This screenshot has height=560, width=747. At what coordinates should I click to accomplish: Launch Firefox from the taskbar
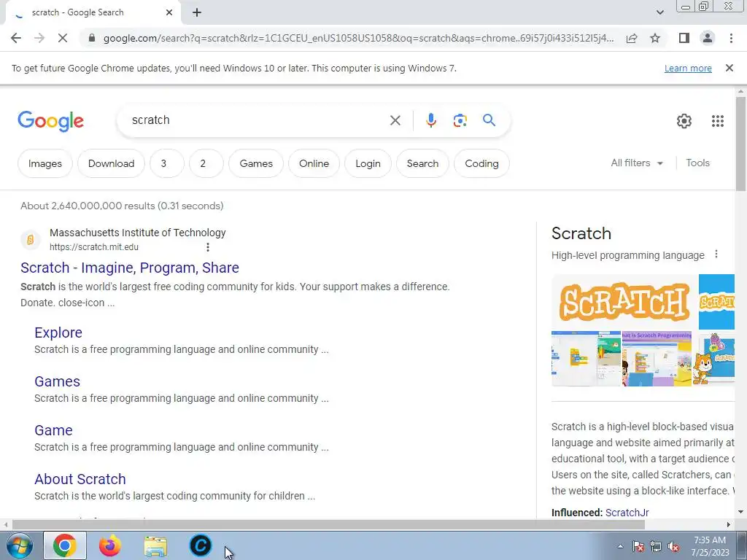coord(109,545)
